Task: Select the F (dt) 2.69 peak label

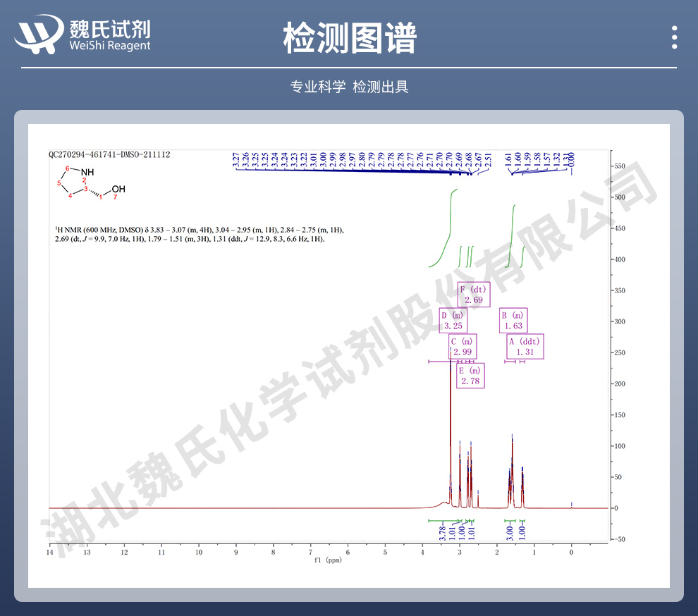Action: 473,295
